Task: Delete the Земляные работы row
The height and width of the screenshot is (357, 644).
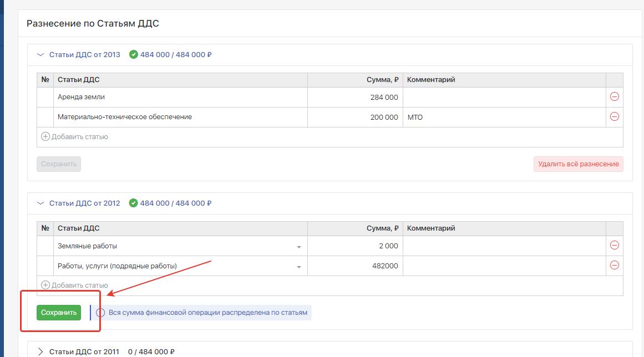Action: [614, 246]
